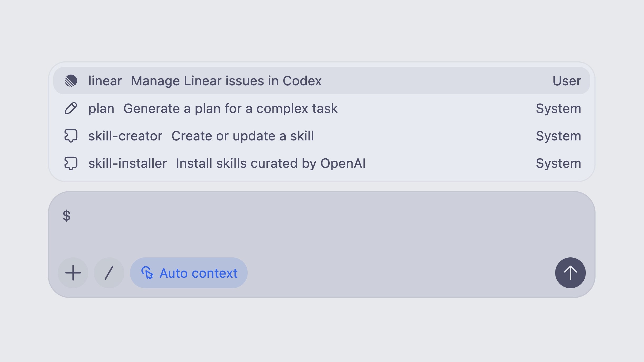Click the Linear logo icon

(71, 81)
